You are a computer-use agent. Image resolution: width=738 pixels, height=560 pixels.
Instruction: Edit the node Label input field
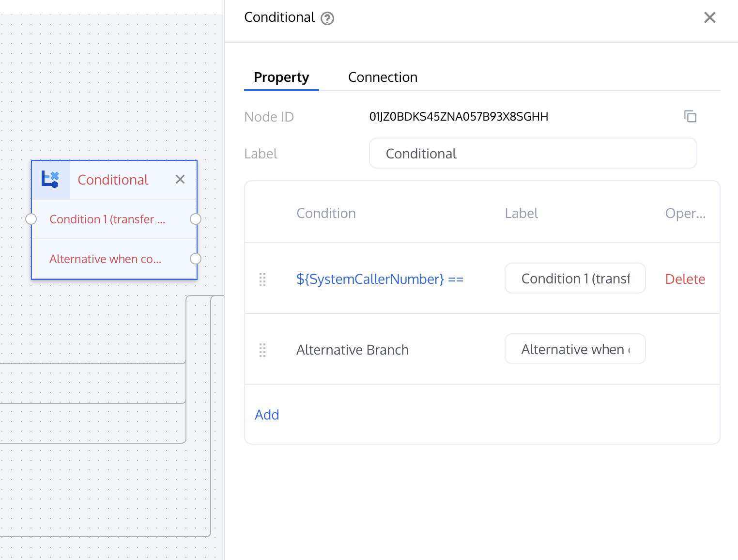pos(533,154)
